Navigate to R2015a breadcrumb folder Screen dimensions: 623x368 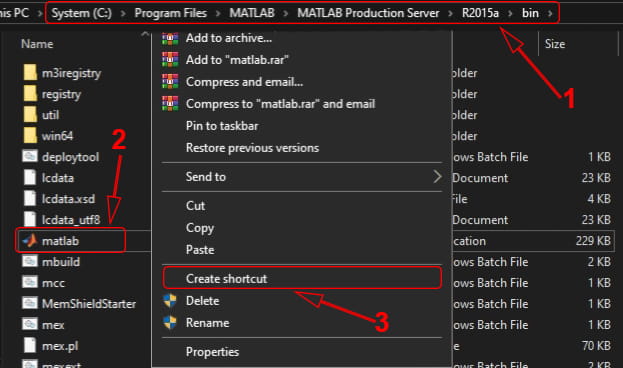pyautogui.click(x=480, y=13)
